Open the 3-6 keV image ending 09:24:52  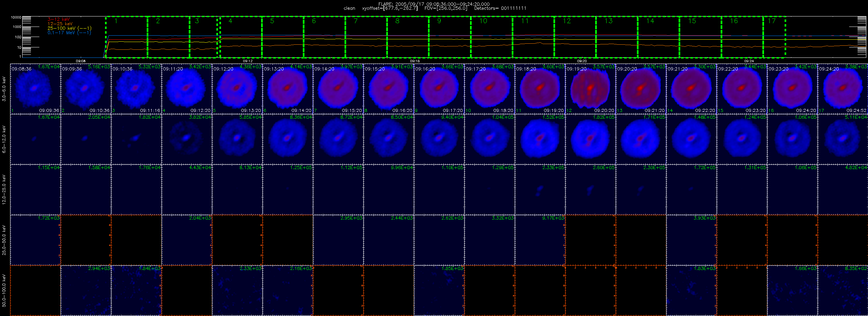tap(843, 88)
